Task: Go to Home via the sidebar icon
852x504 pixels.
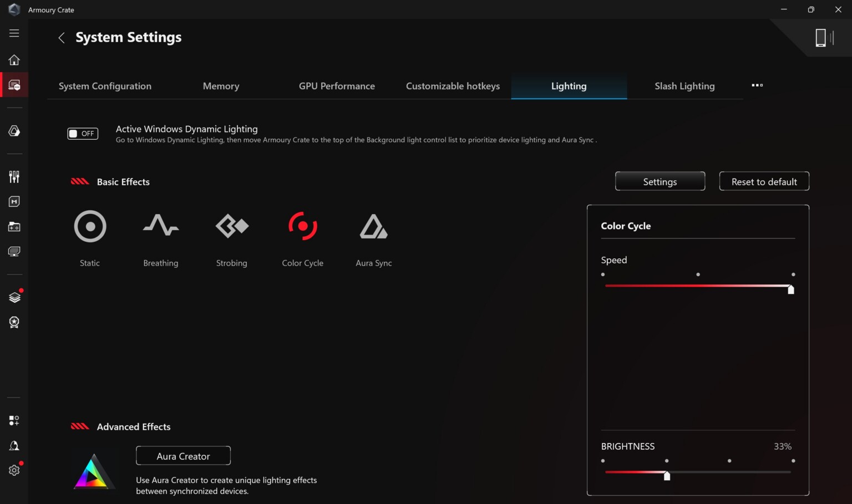Action: point(14,60)
